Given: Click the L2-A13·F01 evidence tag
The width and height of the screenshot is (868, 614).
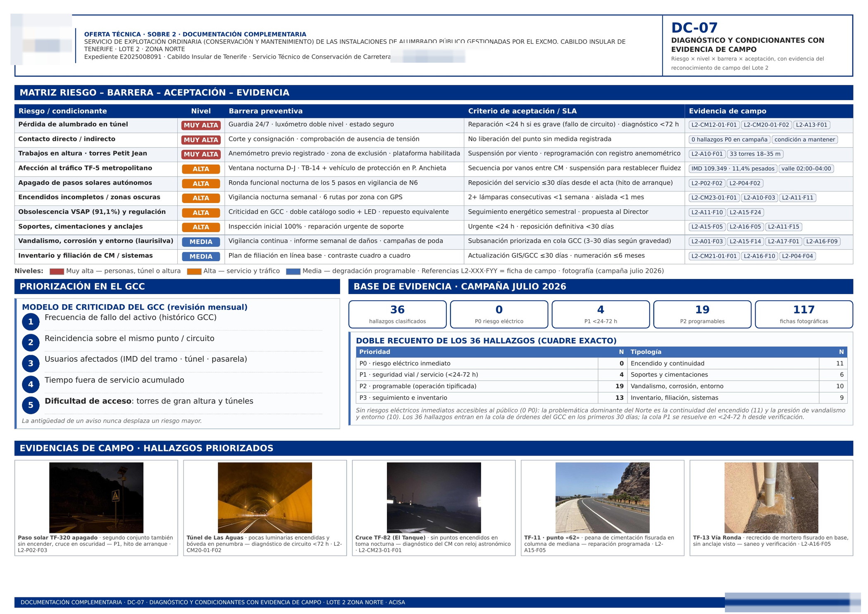Looking at the screenshot, I should tap(812, 125).
